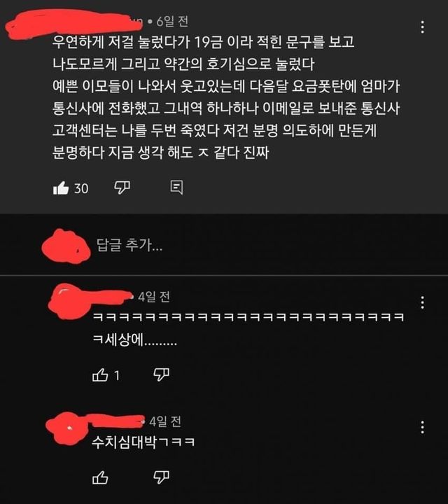Like the top comment with 30 likes

coord(61,188)
